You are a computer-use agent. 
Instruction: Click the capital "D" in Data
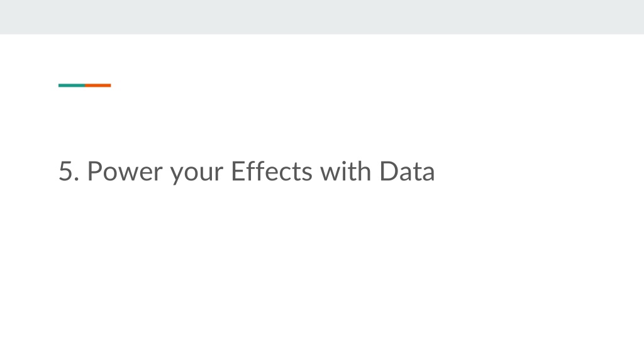coord(389,171)
